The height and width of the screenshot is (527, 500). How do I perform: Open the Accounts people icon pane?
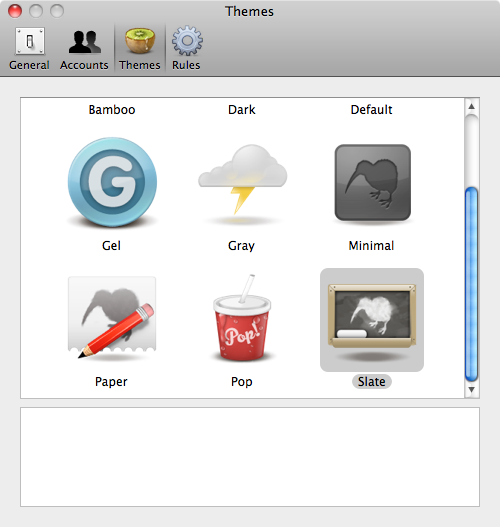coord(84,49)
